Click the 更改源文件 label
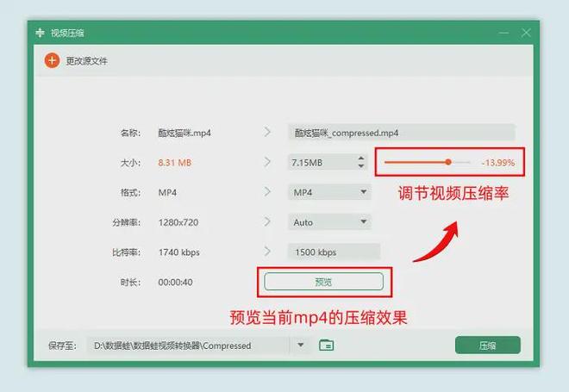The width and height of the screenshot is (569, 392). [x=87, y=61]
